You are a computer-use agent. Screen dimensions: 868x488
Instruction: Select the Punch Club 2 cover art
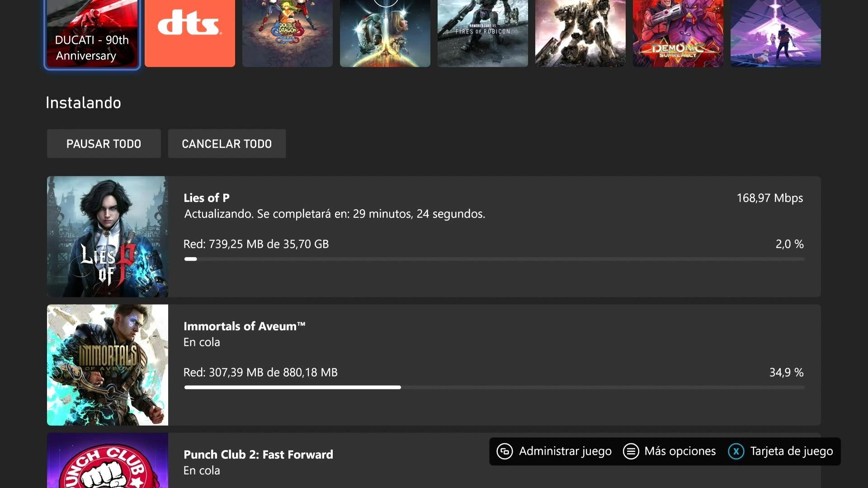point(108,460)
